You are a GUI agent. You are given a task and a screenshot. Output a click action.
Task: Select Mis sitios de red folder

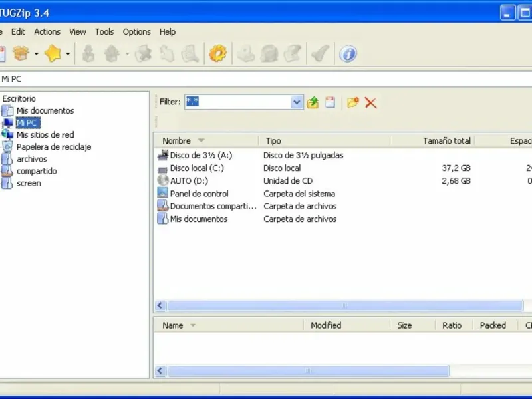[x=45, y=135]
